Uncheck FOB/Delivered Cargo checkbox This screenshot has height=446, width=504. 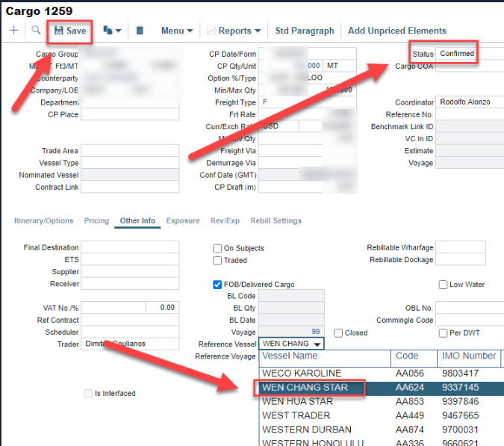pos(217,285)
